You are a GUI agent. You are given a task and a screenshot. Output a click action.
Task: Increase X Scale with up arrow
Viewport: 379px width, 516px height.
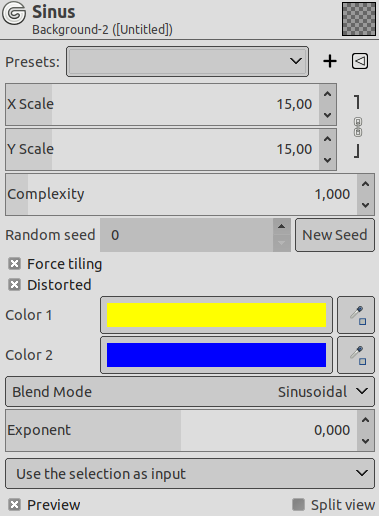click(x=328, y=94)
